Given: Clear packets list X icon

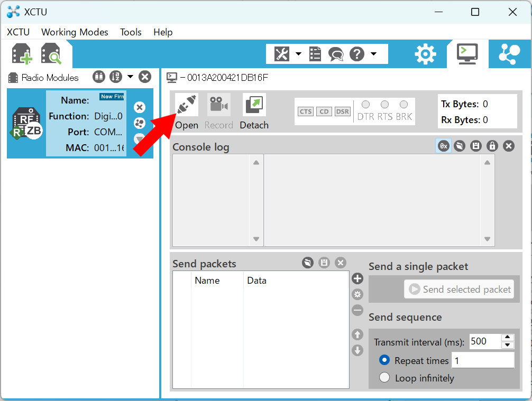Looking at the screenshot, I should point(341,263).
